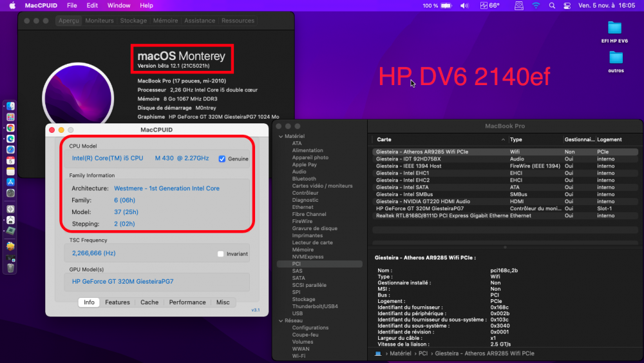Select the Stockage tab in About window
Viewport: 644px width, 363px height.
click(133, 21)
